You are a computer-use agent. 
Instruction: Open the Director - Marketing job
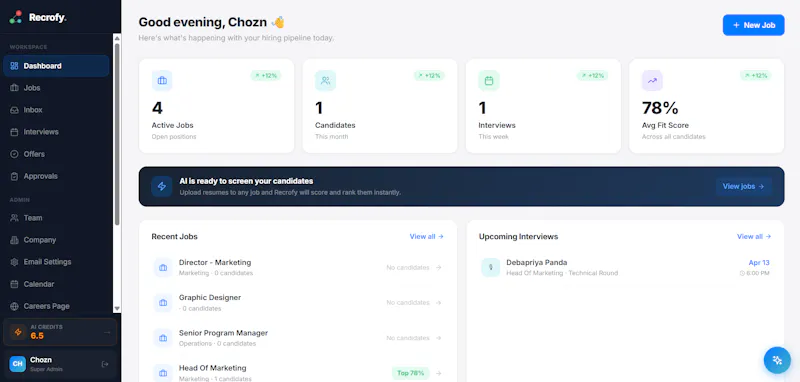(x=298, y=267)
